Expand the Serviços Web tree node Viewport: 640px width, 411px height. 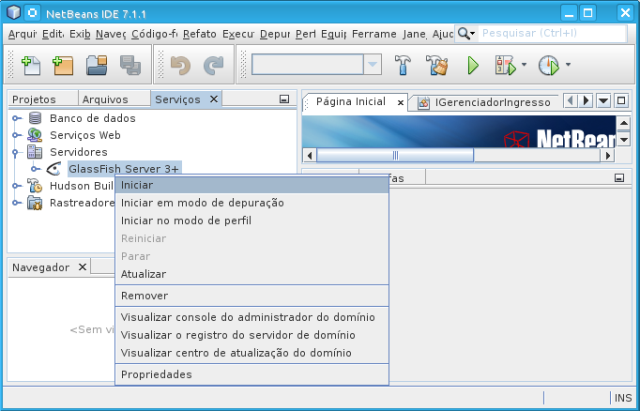click(17, 135)
